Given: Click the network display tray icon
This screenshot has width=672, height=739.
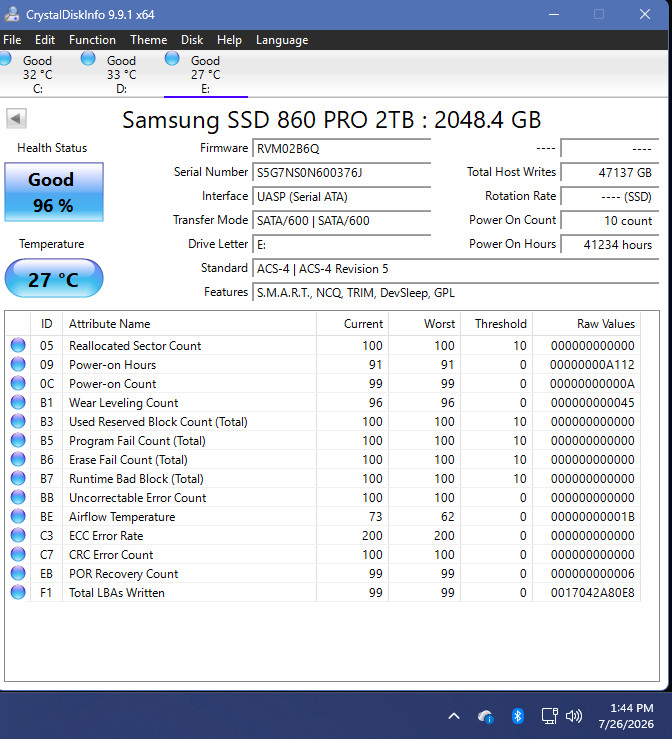Looking at the screenshot, I should (x=549, y=716).
